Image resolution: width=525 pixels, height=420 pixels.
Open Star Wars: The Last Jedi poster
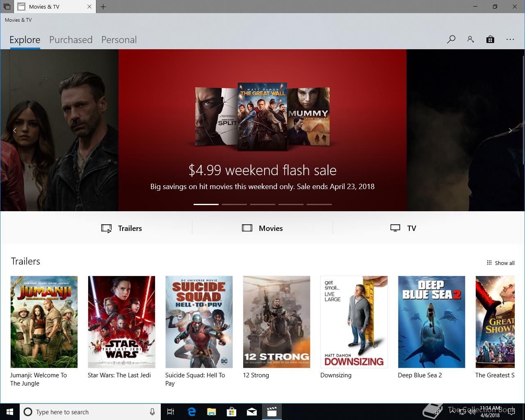click(121, 322)
